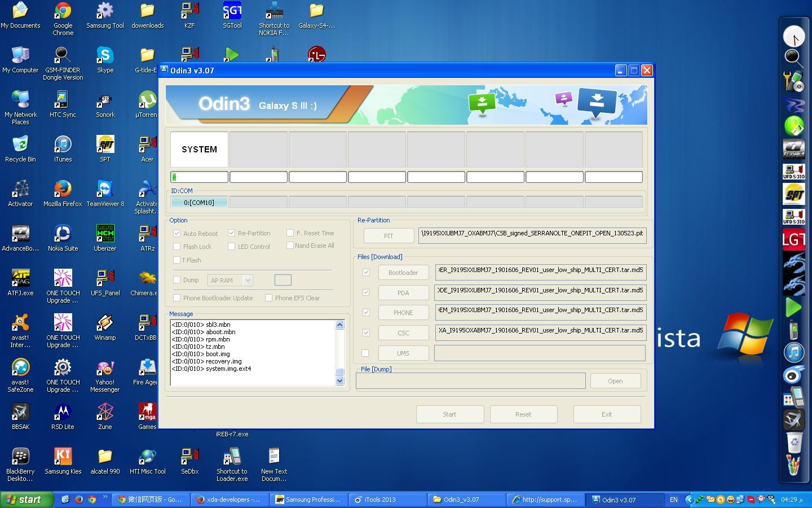Open the UFS_Panel desktop icon
Screen dimensions: 812x508
tap(105, 283)
